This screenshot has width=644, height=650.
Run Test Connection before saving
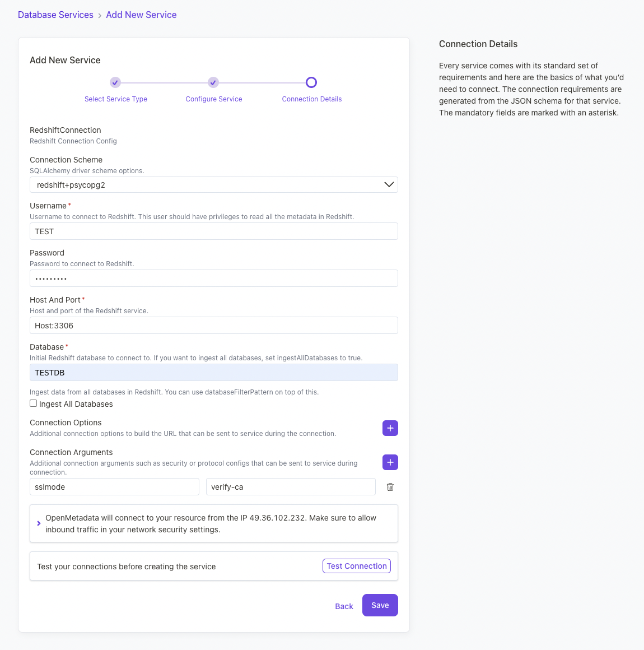click(x=356, y=566)
